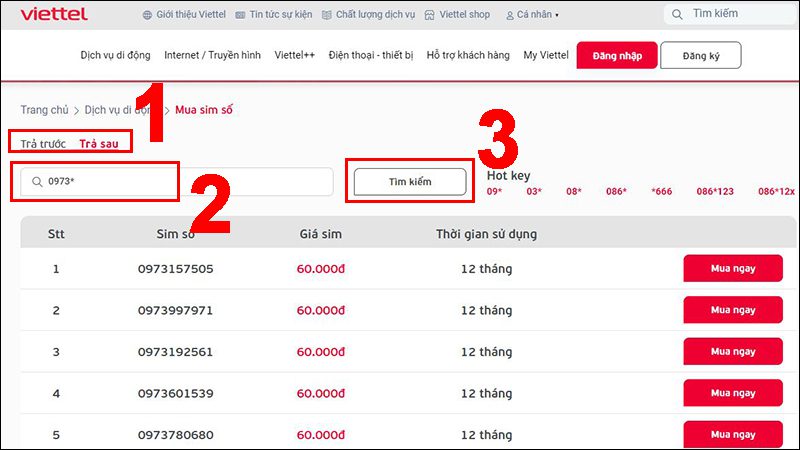The height and width of the screenshot is (450, 800).
Task: Select current Mua sim số breadcrumb
Action: pyautogui.click(x=204, y=110)
